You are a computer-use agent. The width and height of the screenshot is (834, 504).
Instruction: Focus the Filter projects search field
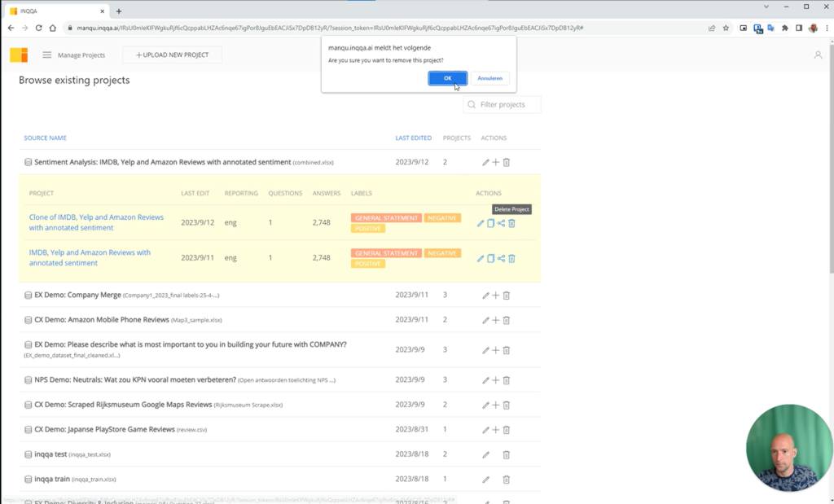coord(502,105)
